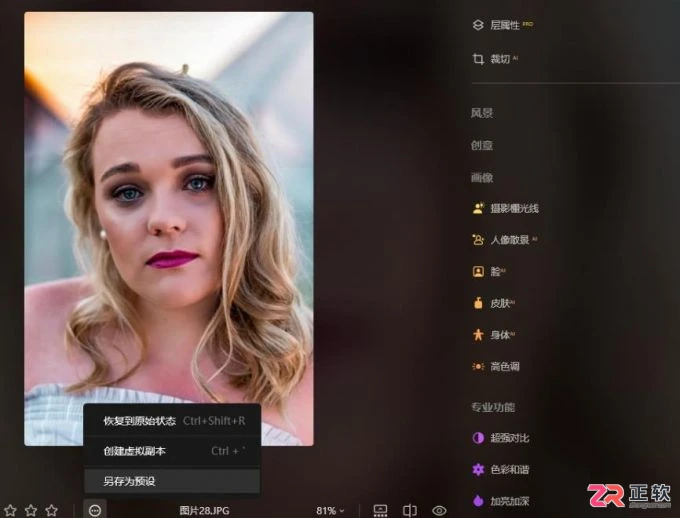Collapse the 专业功能 professional tools section

[x=493, y=407]
